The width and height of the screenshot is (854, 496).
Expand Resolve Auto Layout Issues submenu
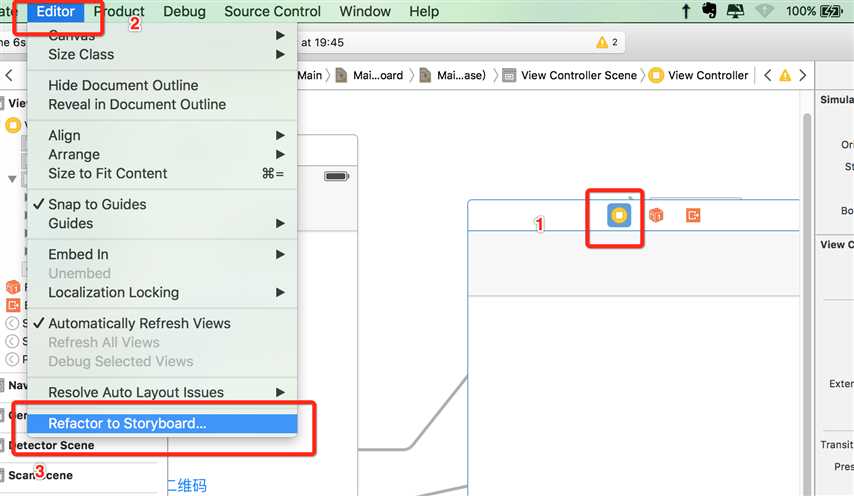coord(162,392)
